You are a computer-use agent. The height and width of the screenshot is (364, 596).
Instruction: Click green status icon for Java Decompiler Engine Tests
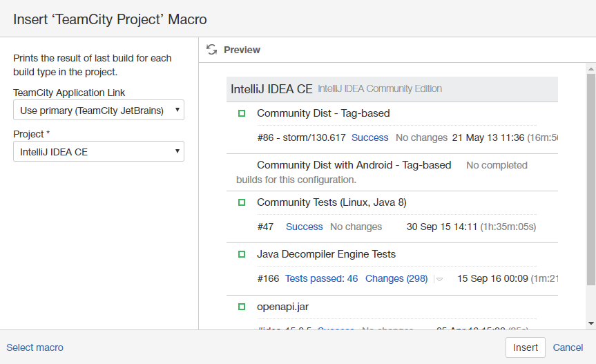242,254
